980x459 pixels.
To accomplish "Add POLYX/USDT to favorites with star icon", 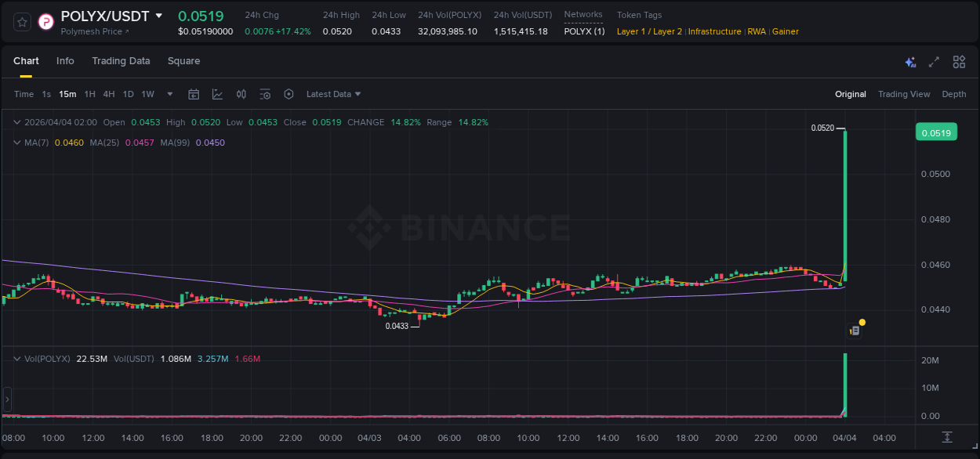I will pos(23,22).
